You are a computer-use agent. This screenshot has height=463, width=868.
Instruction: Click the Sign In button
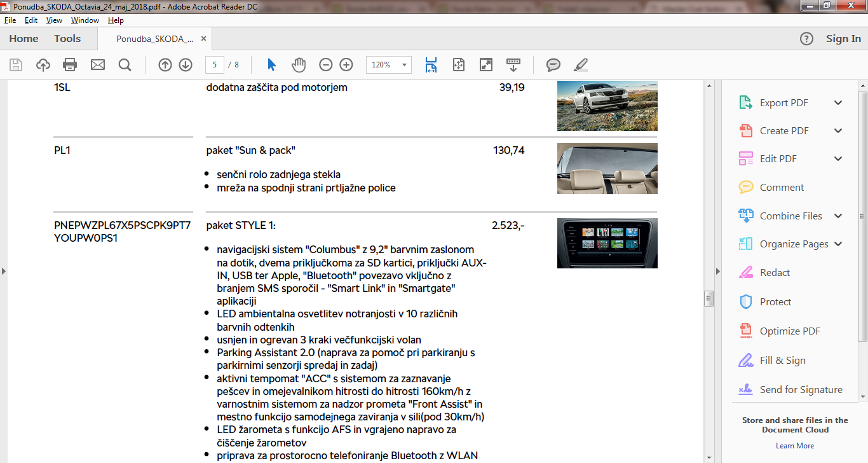pyautogui.click(x=843, y=39)
